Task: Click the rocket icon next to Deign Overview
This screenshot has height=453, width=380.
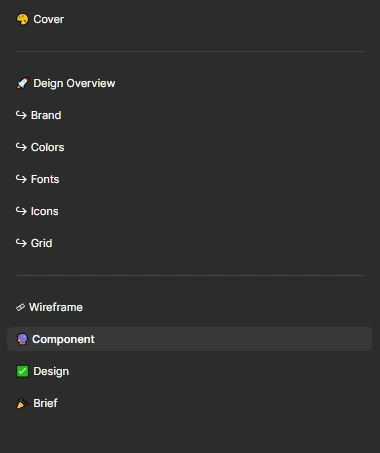Action: tap(22, 83)
